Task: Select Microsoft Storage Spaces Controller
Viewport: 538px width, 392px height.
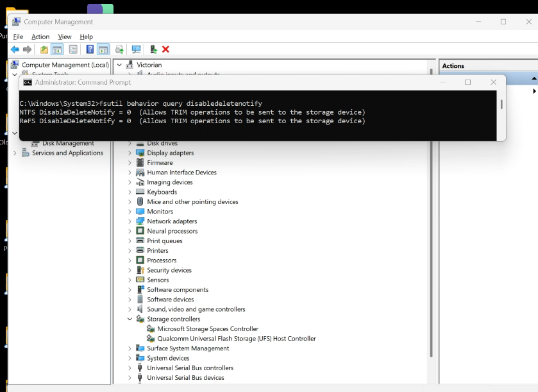Action: 208,329
